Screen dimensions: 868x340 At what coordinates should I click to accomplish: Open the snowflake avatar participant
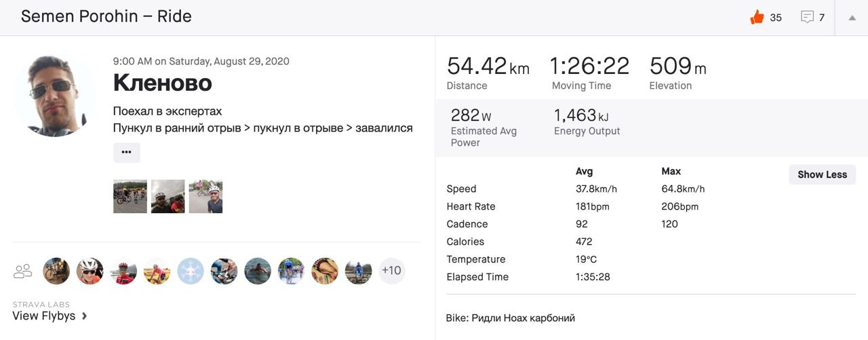[191, 271]
